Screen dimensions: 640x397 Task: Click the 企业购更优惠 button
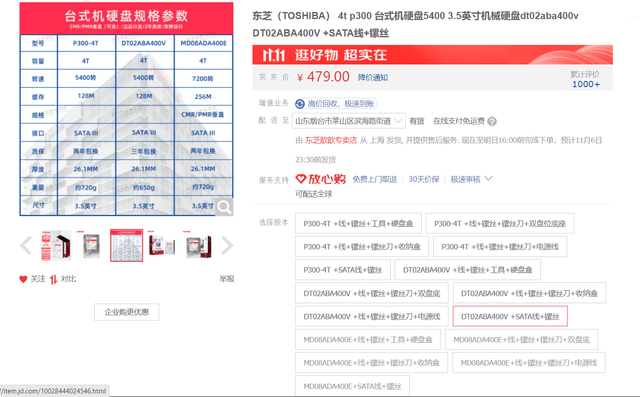(127, 312)
